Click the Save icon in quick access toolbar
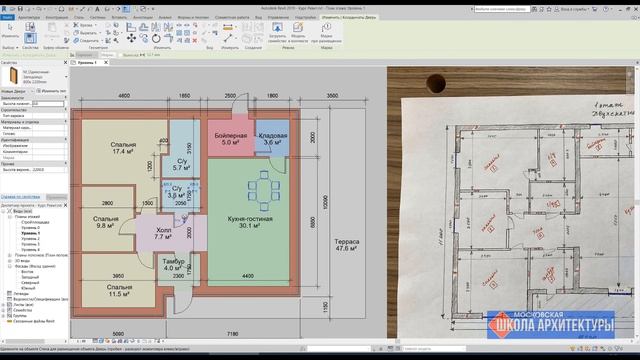 [20, 9]
